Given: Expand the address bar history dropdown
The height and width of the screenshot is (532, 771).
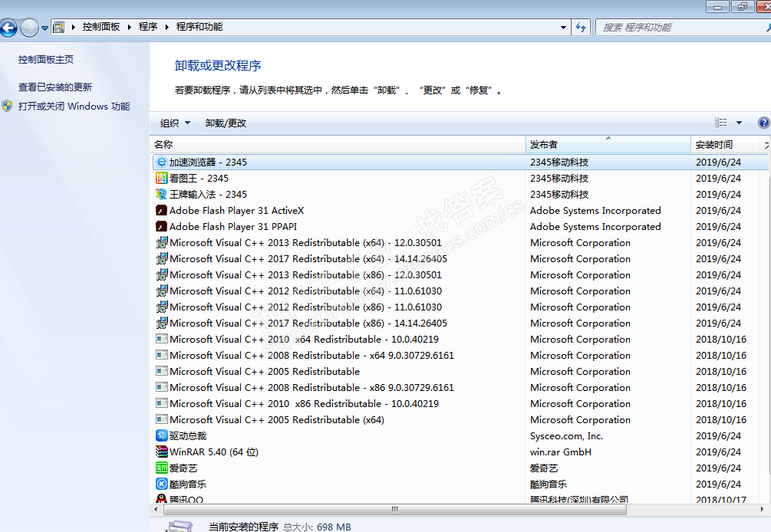Looking at the screenshot, I should (x=564, y=28).
